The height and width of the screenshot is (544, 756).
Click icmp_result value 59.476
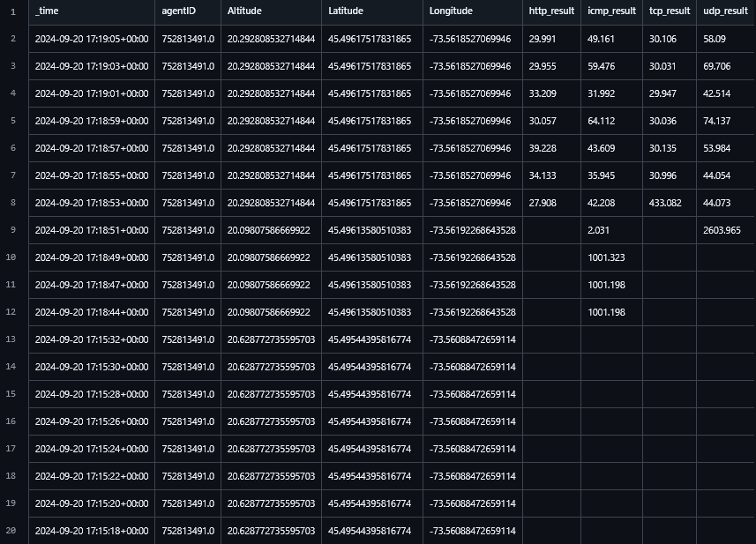(x=602, y=66)
